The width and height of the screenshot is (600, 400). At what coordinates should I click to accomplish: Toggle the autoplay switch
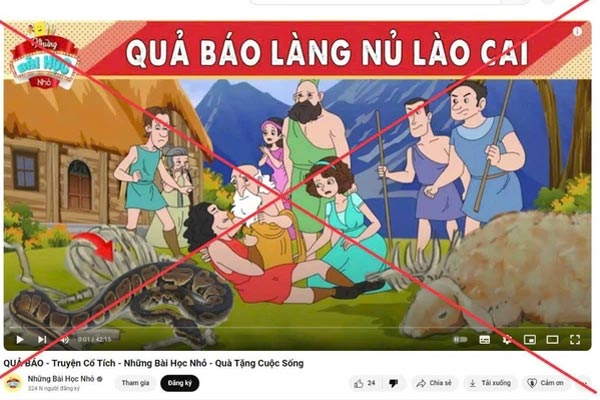pyautogui.click(x=460, y=339)
